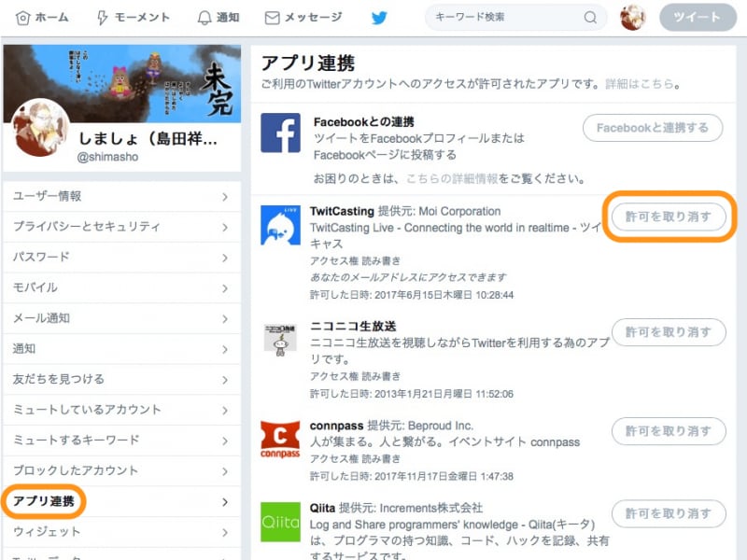The width and height of the screenshot is (747, 560).
Task: Click the ホーム home icon
Action: [x=23, y=16]
